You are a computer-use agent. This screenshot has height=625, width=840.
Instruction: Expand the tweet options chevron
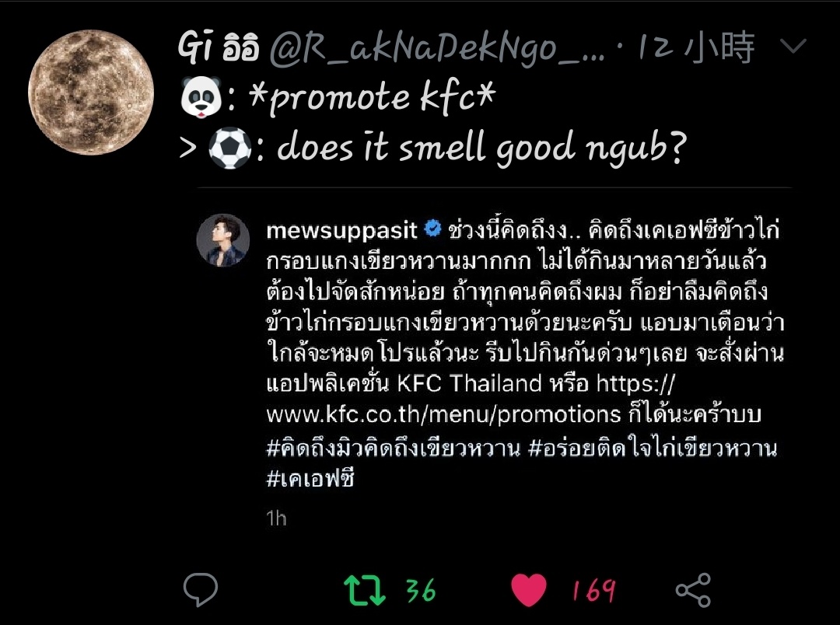tap(793, 46)
